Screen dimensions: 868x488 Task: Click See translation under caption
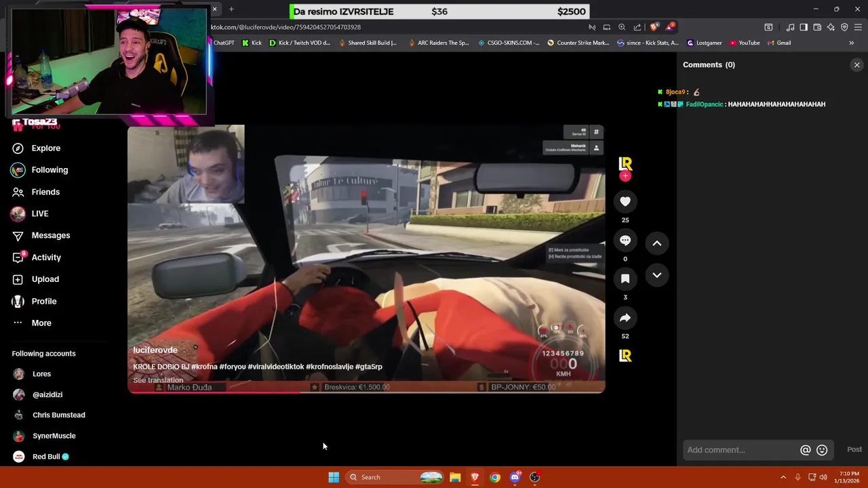pyautogui.click(x=158, y=380)
